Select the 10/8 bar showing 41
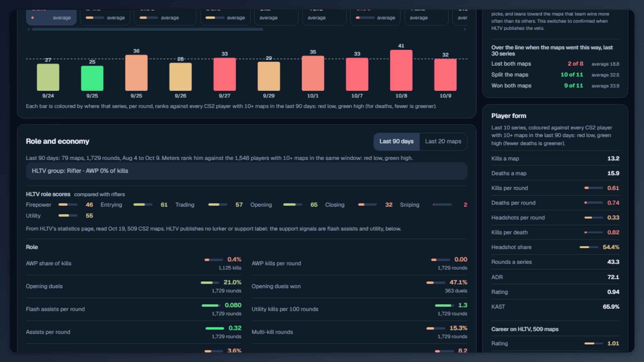 pos(401,70)
